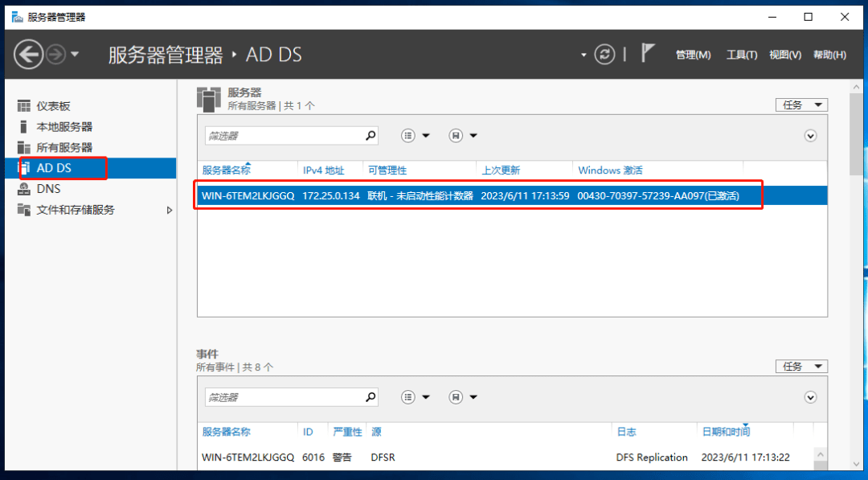Sort by Windows 激活 column header
The height and width of the screenshot is (480, 868).
coord(610,170)
